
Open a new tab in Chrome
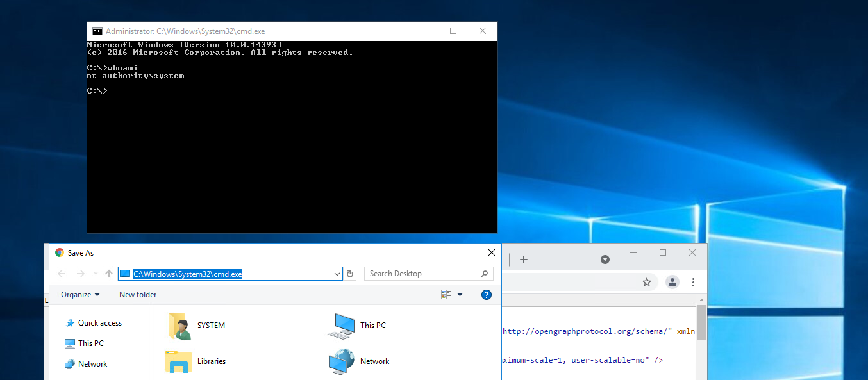click(524, 260)
